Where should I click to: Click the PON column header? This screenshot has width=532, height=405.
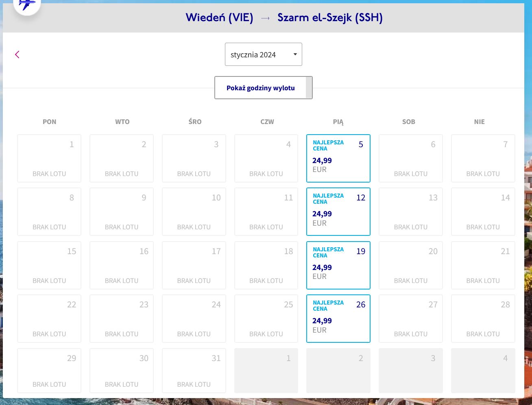point(50,122)
